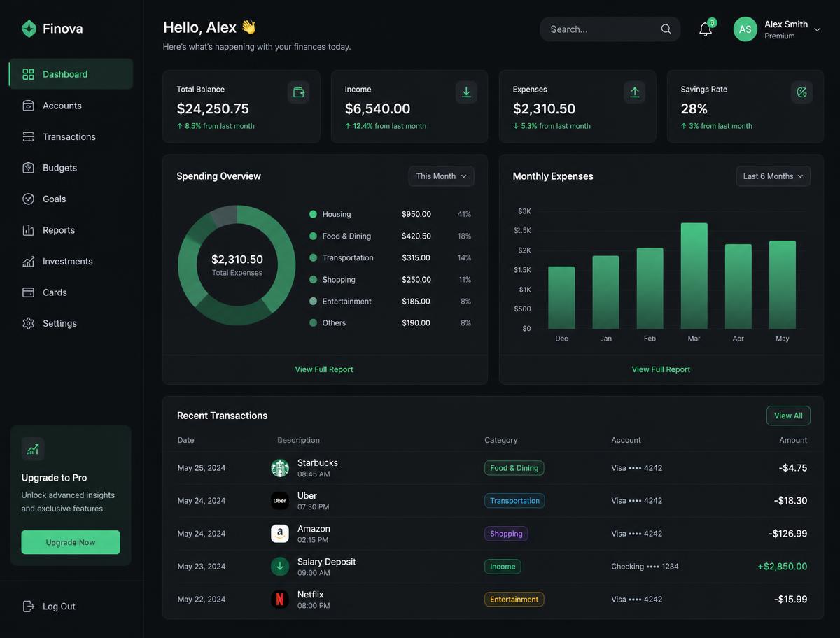Click the $24,250.75 total balance value
This screenshot has height=638, width=840.
click(x=213, y=108)
